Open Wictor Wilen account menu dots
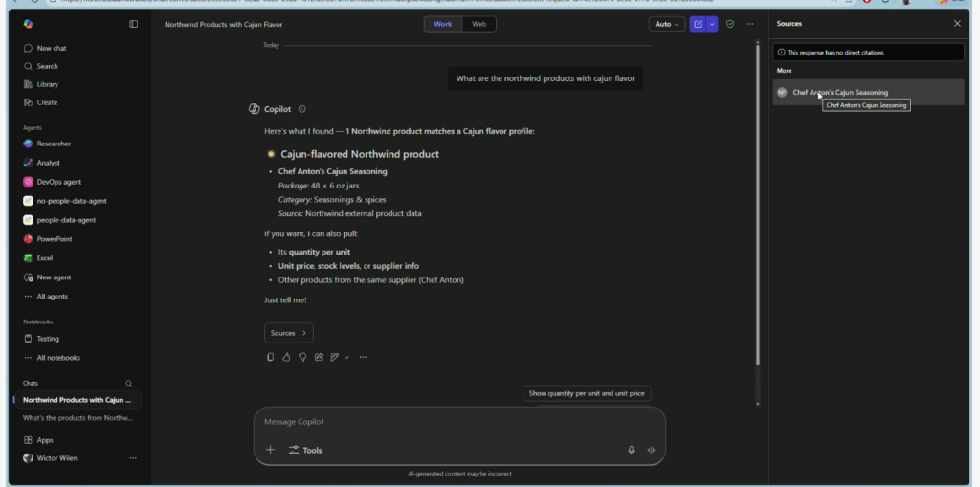980x487 pixels. tap(133, 458)
